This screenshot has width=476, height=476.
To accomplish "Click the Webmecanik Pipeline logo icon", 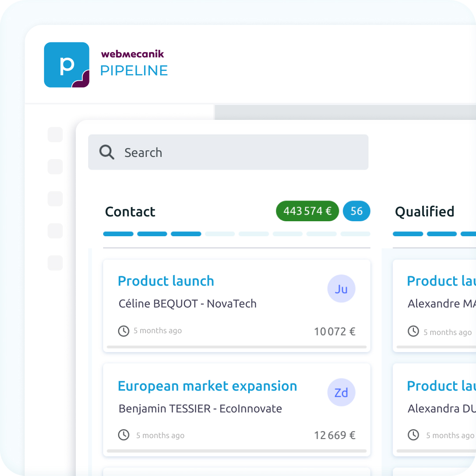I will 67,65.
